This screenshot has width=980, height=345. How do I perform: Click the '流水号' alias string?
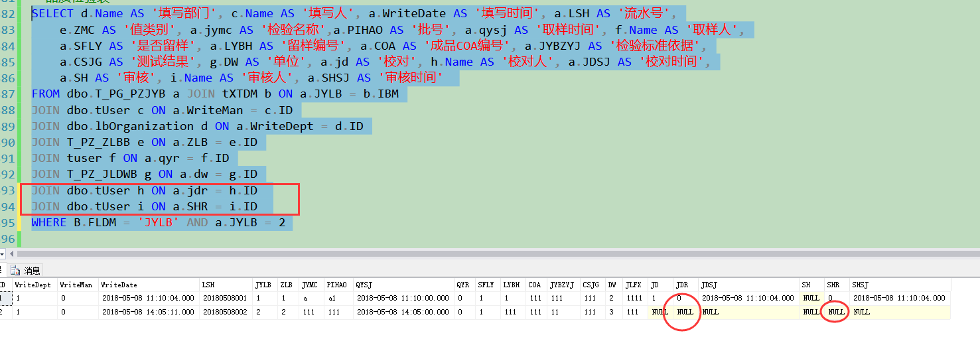tap(643, 14)
